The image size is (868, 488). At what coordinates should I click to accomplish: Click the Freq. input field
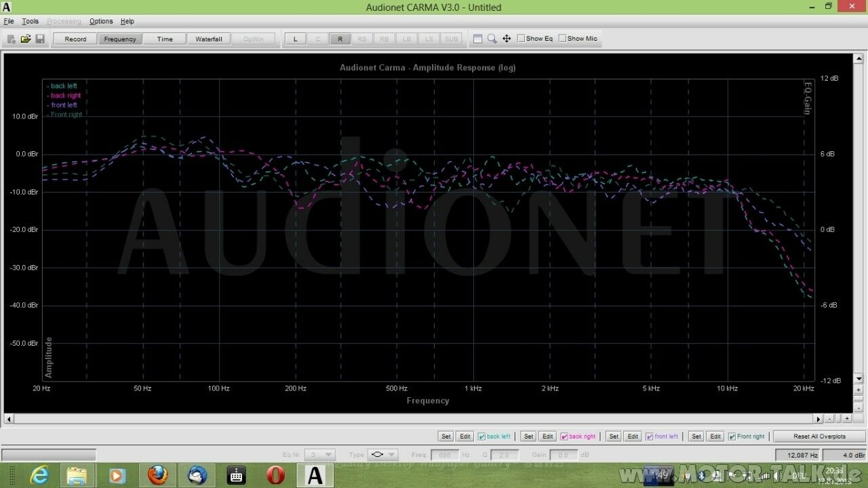(x=445, y=455)
